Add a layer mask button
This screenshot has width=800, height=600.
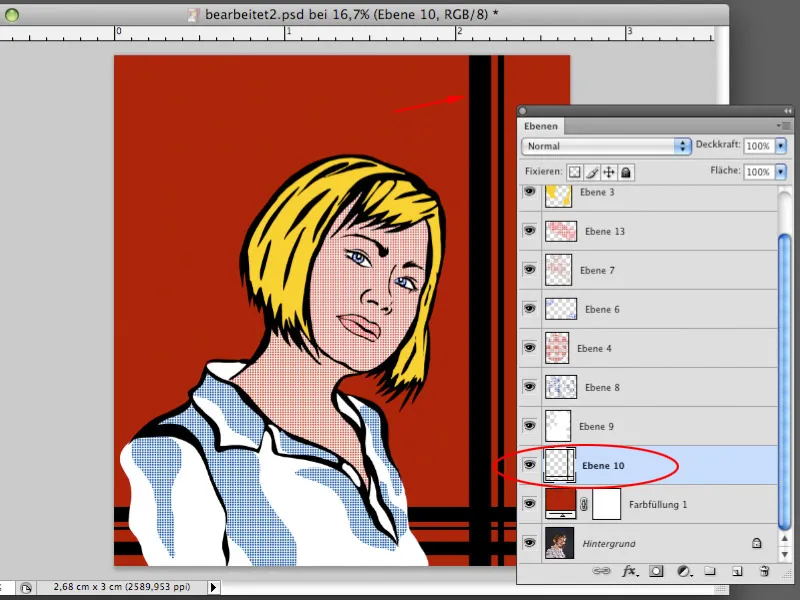657,571
